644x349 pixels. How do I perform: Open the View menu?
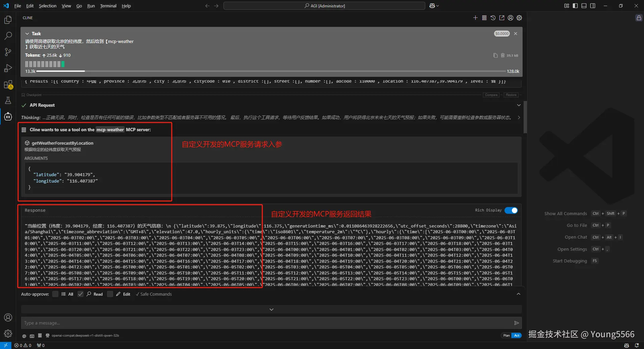(66, 6)
